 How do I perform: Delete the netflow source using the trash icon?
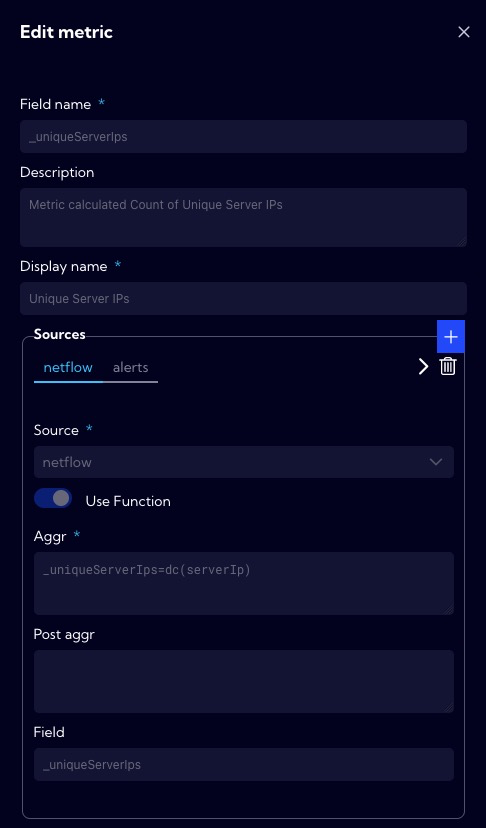pyautogui.click(x=447, y=366)
